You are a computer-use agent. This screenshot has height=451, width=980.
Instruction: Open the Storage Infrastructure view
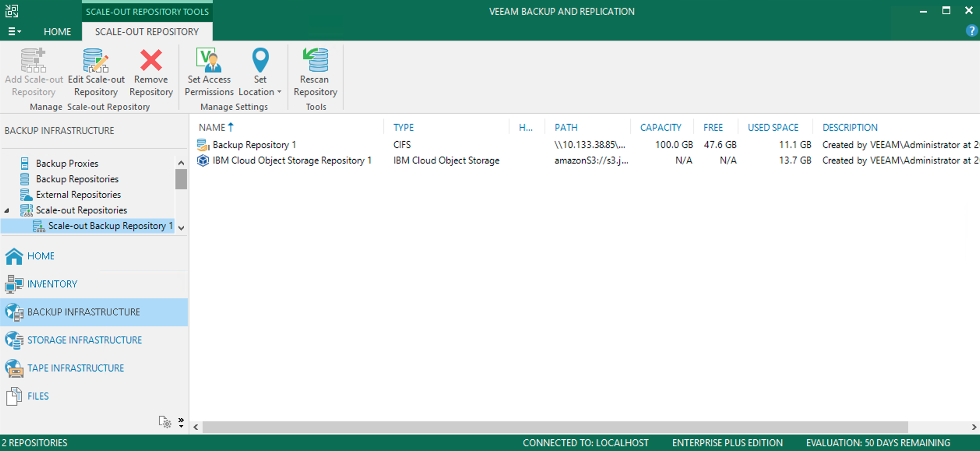[84, 340]
